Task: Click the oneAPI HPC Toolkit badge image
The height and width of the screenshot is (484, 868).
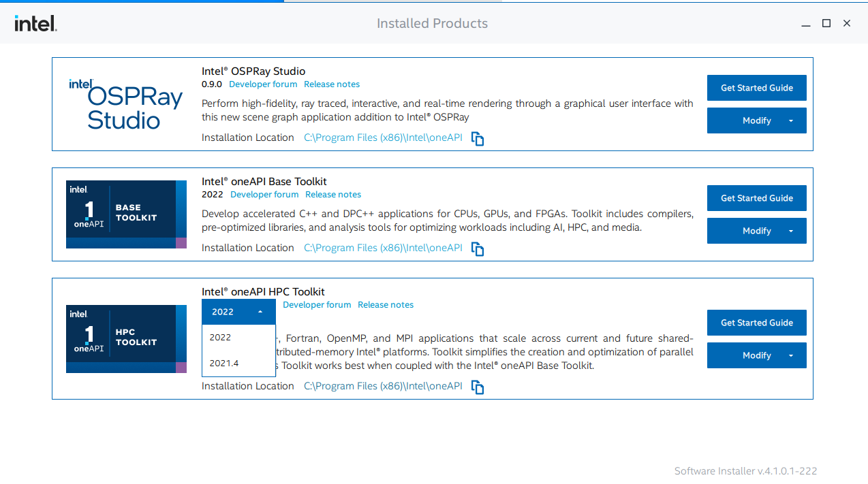Action: [125, 338]
